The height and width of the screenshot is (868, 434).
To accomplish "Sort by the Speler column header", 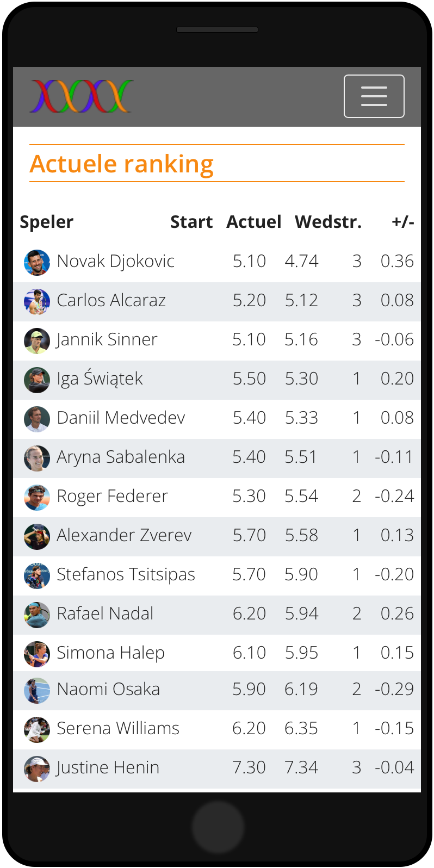I will click(47, 222).
